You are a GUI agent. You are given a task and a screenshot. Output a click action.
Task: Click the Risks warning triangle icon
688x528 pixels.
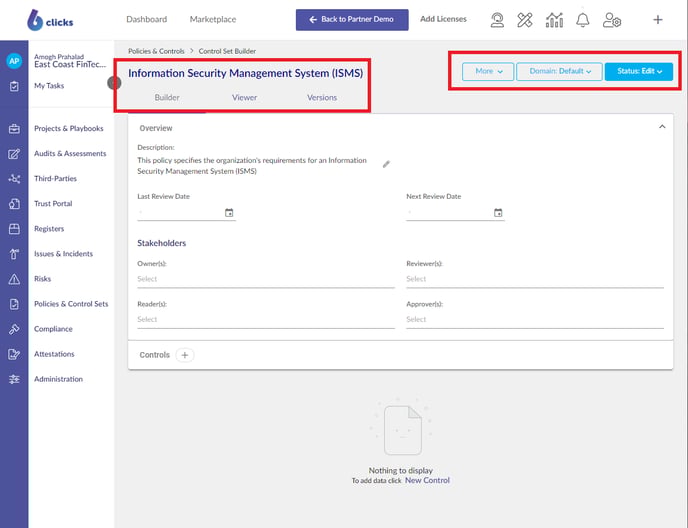point(14,279)
